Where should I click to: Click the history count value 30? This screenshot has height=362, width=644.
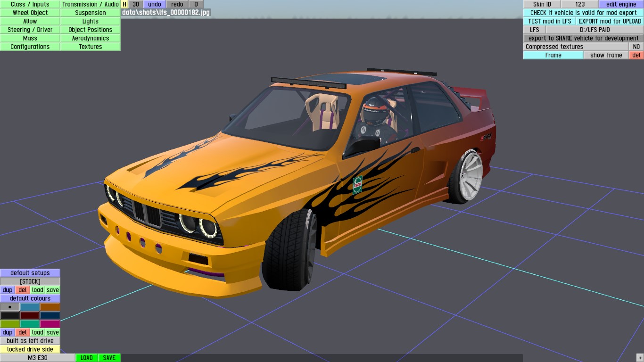tap(135, 4)
